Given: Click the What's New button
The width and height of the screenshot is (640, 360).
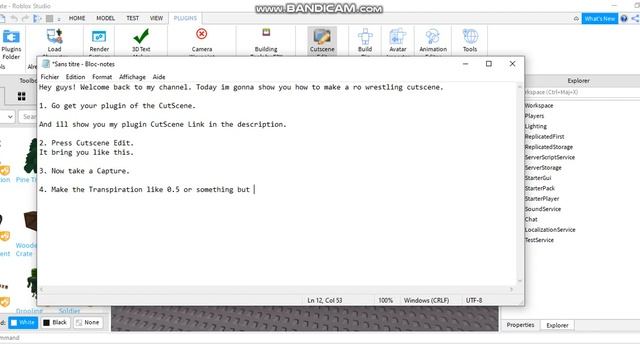Looking at the screenshot, I should pos(599,18).
